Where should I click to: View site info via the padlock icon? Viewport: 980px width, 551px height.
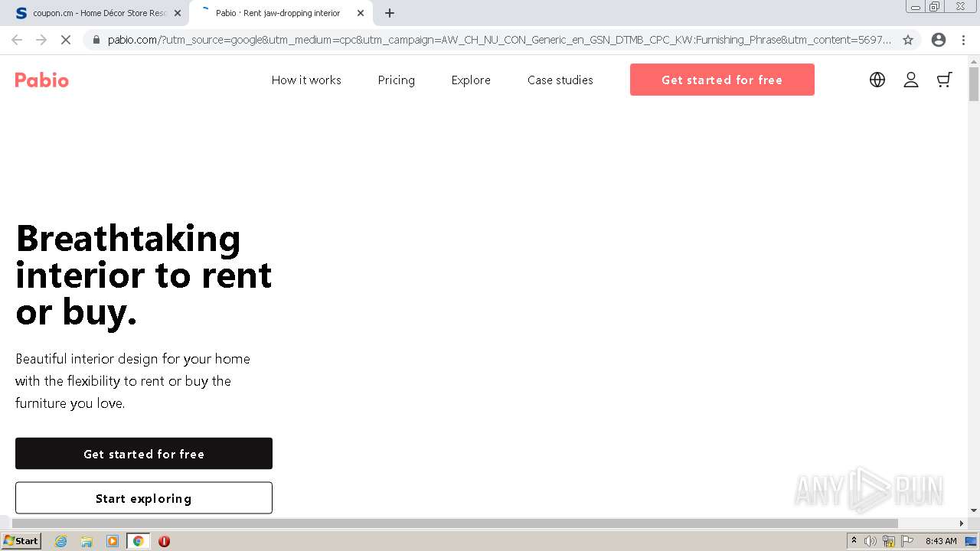point(96,40)
